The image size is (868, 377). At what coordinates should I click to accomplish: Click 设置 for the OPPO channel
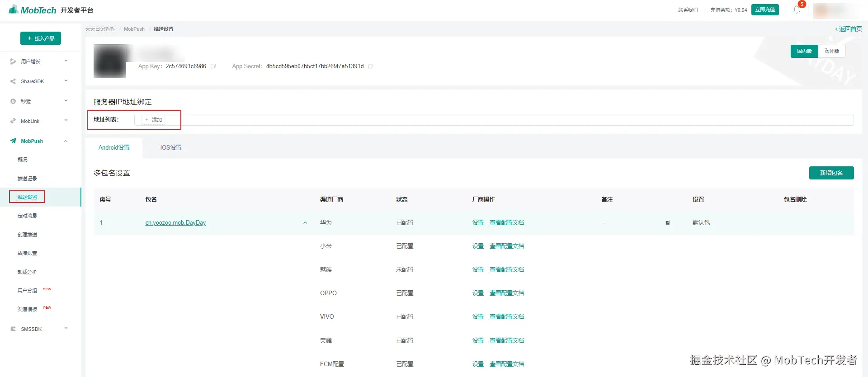coord(478,293)
